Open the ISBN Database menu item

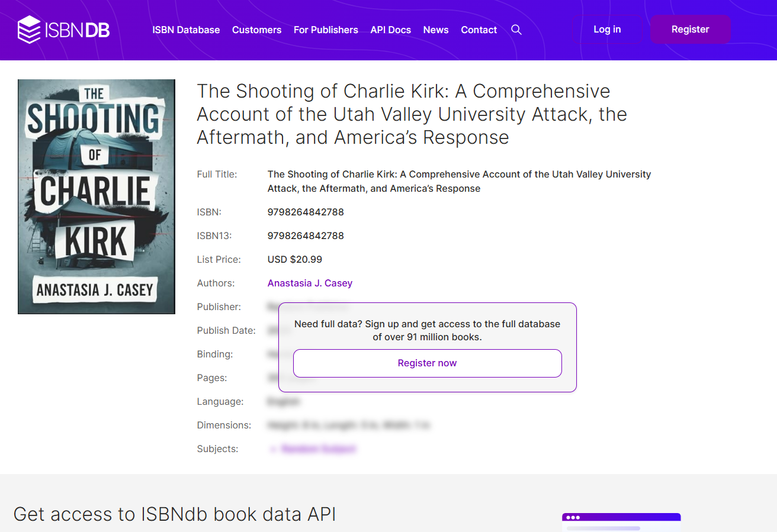186,30
